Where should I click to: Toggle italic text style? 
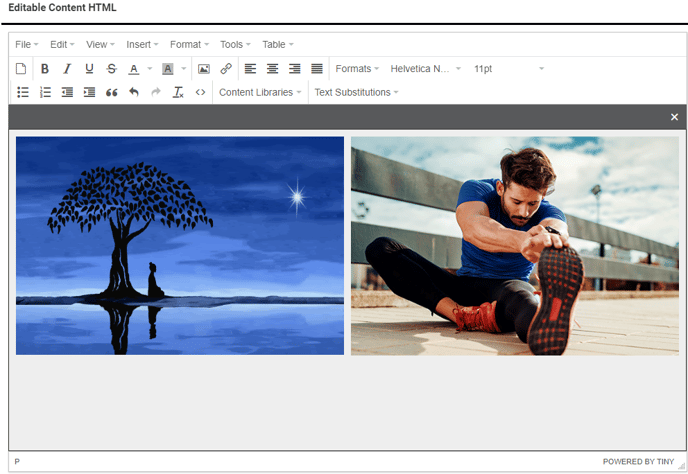67,69
